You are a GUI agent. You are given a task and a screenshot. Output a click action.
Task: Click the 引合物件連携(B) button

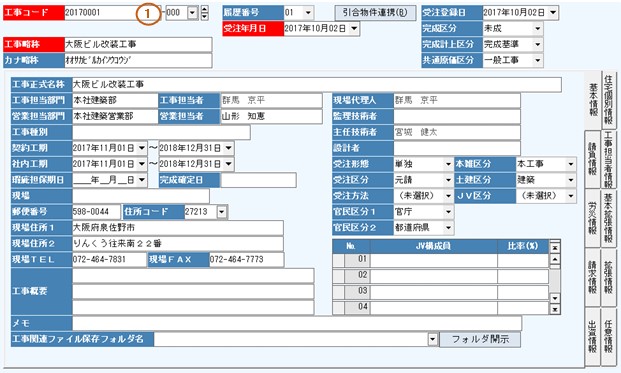375,13
